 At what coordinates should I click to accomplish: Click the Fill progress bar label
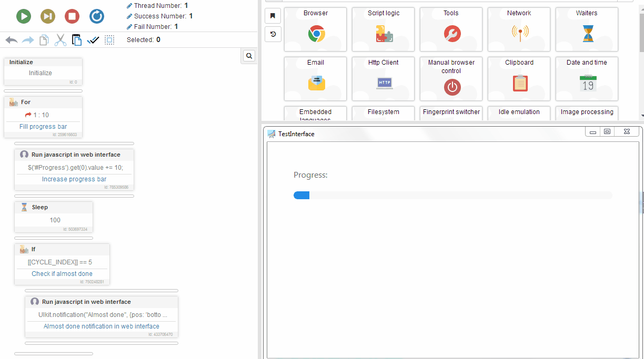(x=43, y=127)
